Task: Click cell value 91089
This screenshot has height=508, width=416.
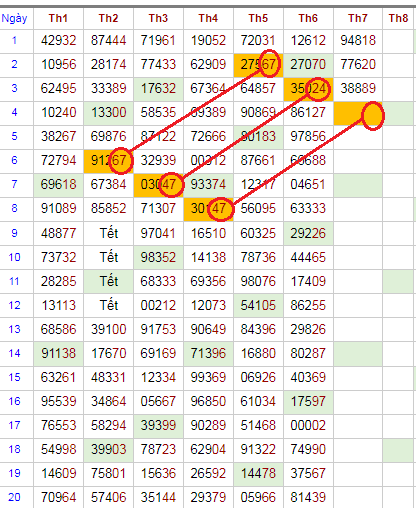Action: (58, 208)
